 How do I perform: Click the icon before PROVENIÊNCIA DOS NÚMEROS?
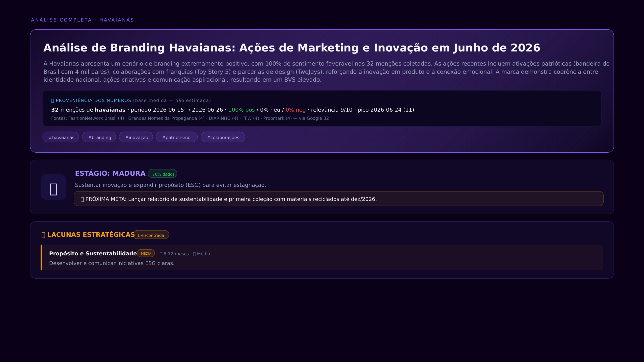pyautogui.click(x=53, y=101)
